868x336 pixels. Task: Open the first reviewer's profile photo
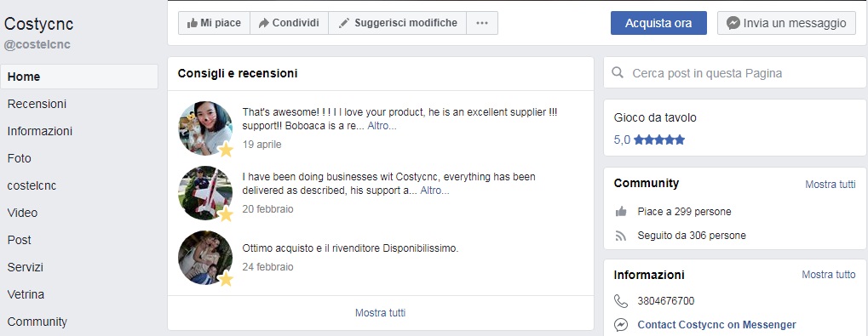pos(205,128)
